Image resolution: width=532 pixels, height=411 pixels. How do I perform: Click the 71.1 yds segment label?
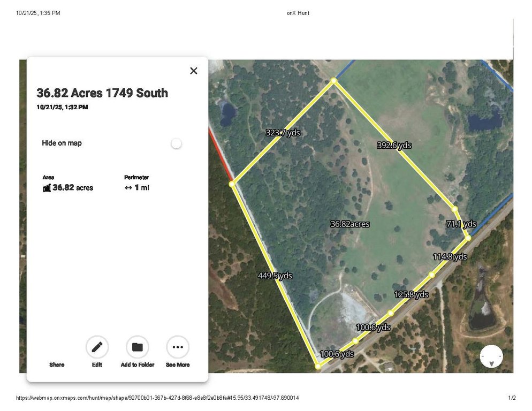pos(461,224)
